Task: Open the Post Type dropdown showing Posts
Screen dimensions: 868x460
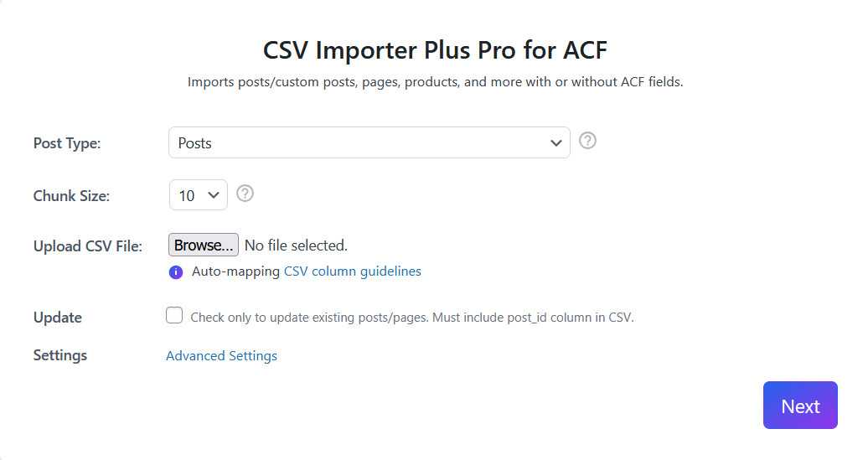Action: pyautogui.click(x=369, y=143)
